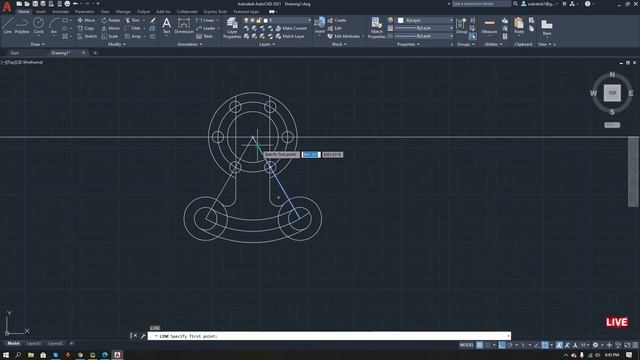
Task: Select the Line tool
Action: coord(7,25)
